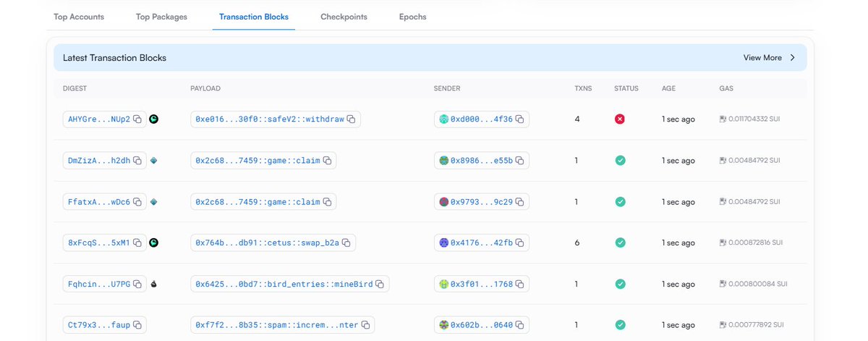Click the avatar of sender 0xd000...4f36
868x341 pixels.
(444, 119)
